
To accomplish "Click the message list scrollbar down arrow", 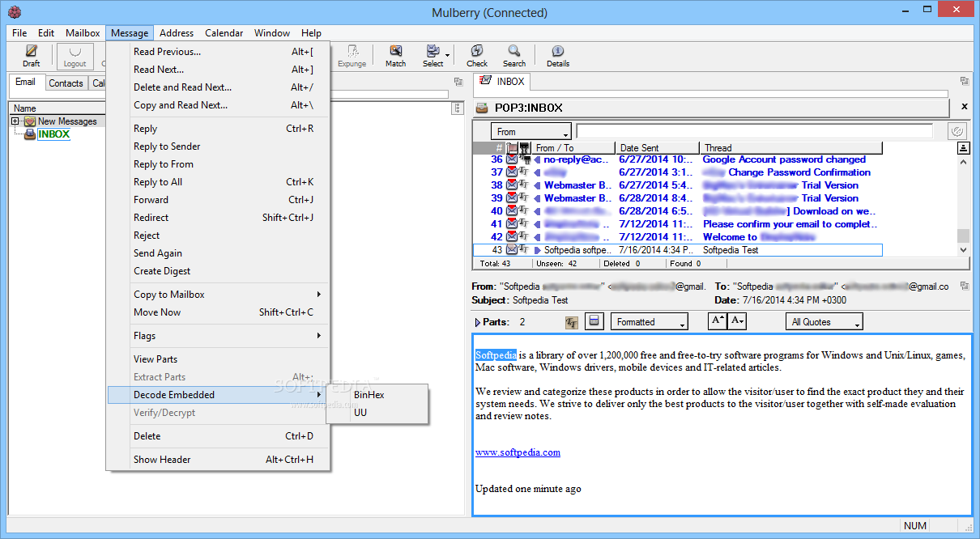I will coord(963,250).
